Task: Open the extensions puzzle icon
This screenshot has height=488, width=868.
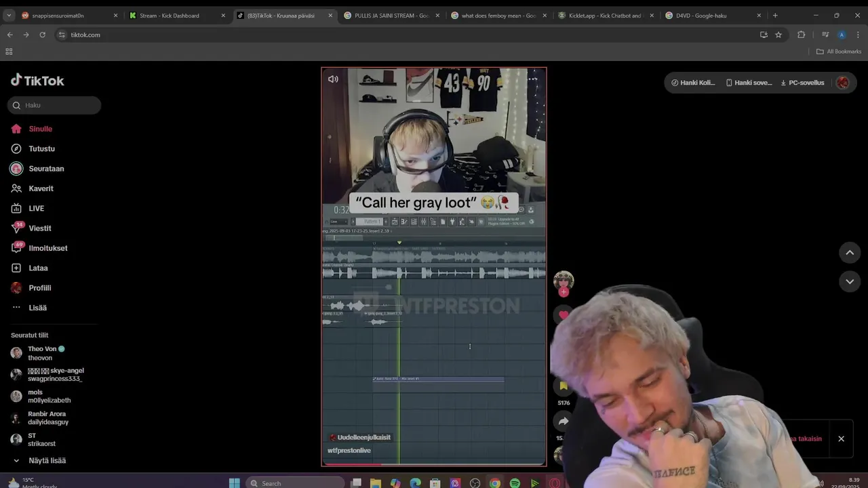Action: click(801, 35)
